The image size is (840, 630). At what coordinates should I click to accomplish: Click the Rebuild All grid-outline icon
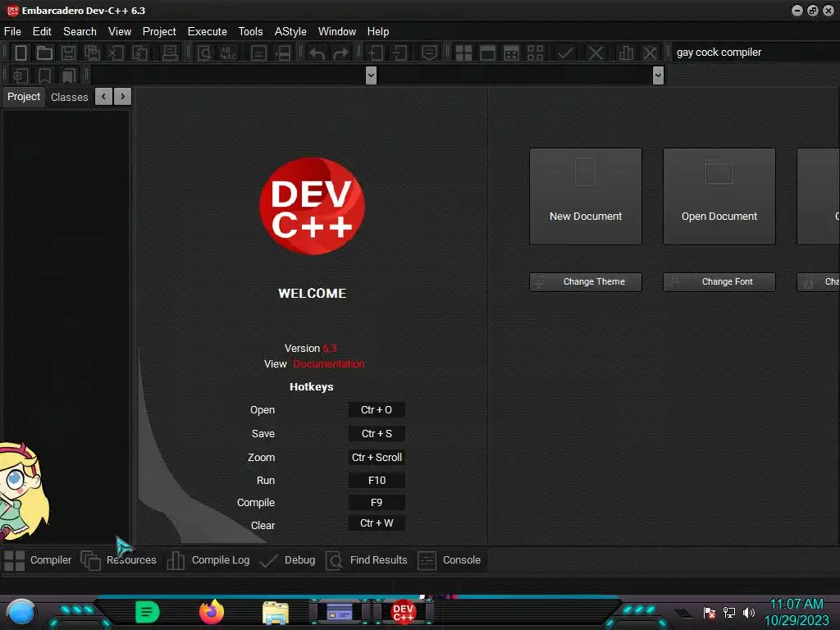(x=535, y=53)
